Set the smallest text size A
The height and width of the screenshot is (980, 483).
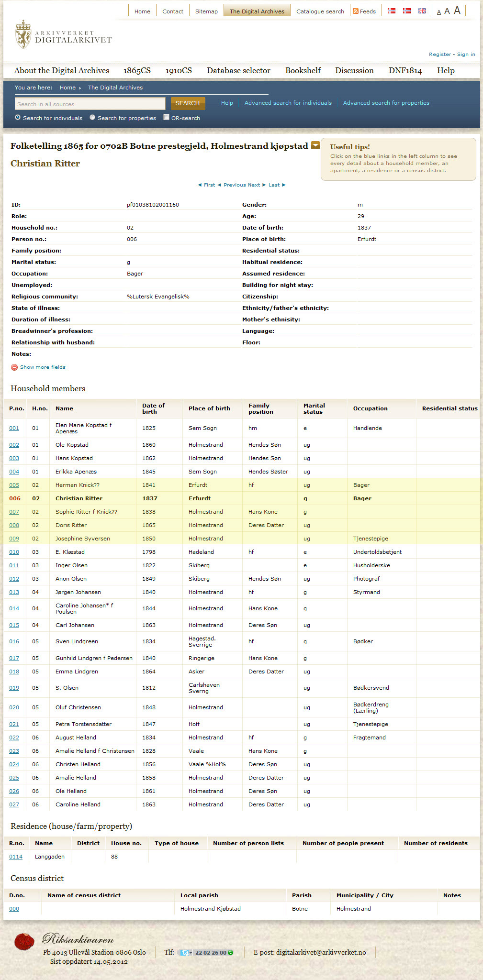click(x=438, y=12)
